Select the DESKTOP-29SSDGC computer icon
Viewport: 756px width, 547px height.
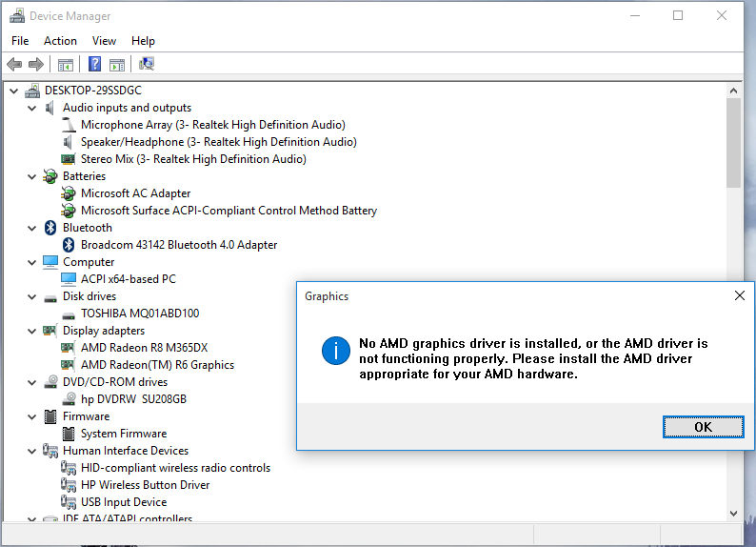click(32, 91)
